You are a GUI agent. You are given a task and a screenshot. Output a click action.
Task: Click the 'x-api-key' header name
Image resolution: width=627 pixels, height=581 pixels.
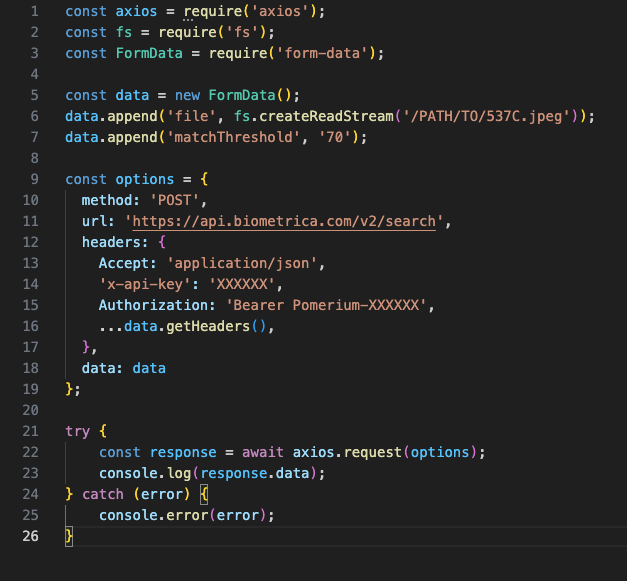point(145,284)
